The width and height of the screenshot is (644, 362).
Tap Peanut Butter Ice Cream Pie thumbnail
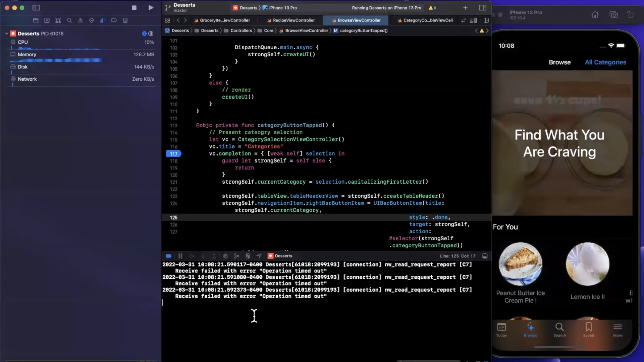pyautogui.click(x=521, y=264)
